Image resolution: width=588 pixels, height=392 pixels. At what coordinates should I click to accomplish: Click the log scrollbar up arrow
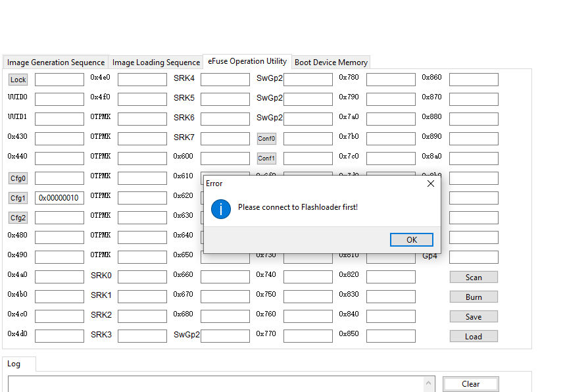[430, 383]
